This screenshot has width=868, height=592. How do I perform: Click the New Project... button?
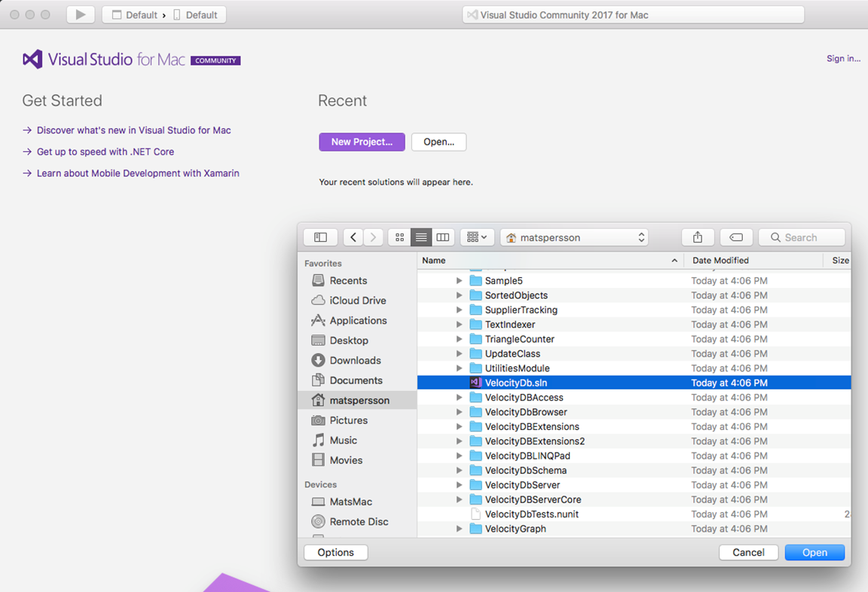pyautogui.click(x=362, y=142)
